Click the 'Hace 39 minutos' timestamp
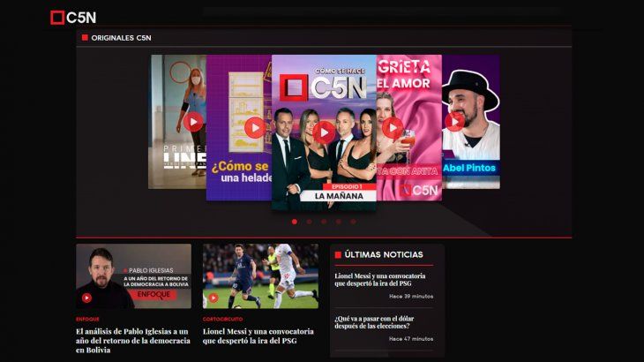 click(411, 297)
